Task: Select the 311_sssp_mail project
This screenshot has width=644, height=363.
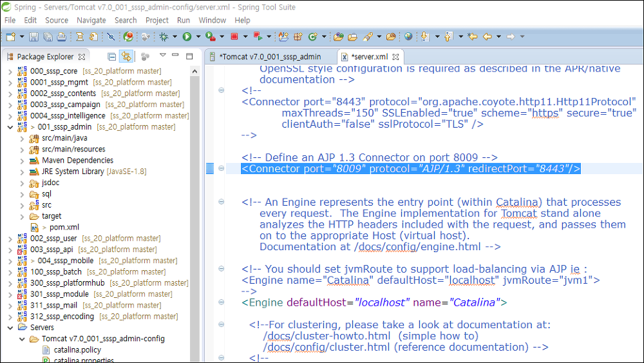Action: tap(54, 306)
